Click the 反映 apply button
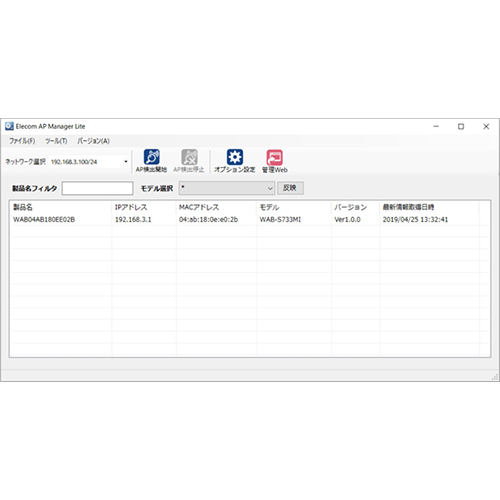The height and width of the screenshot is (500, 500). point(290,188)
